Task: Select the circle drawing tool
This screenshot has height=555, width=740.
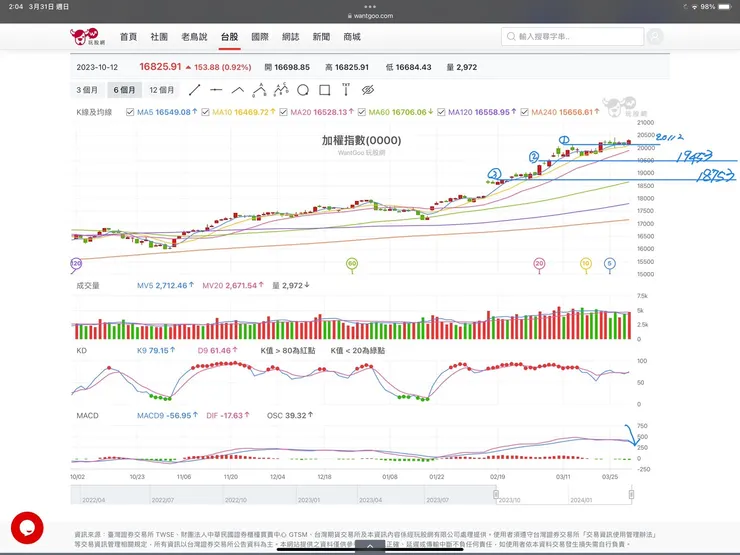Action: (x=303, y=90)
